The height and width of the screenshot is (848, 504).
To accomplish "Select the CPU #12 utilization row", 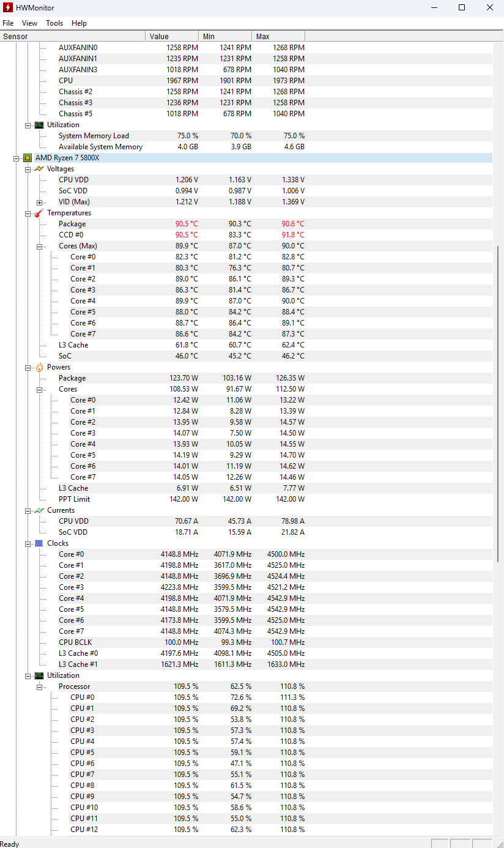I will (x=246, y=830).
